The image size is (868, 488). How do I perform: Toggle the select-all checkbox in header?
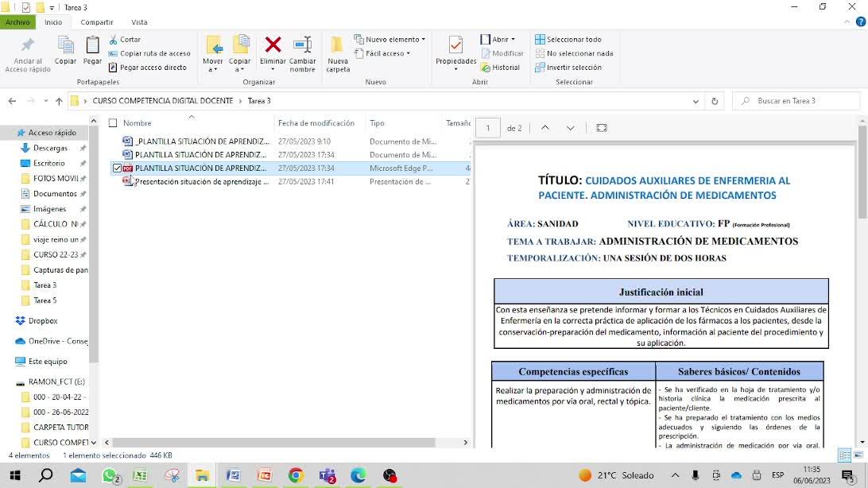point(113,123)
